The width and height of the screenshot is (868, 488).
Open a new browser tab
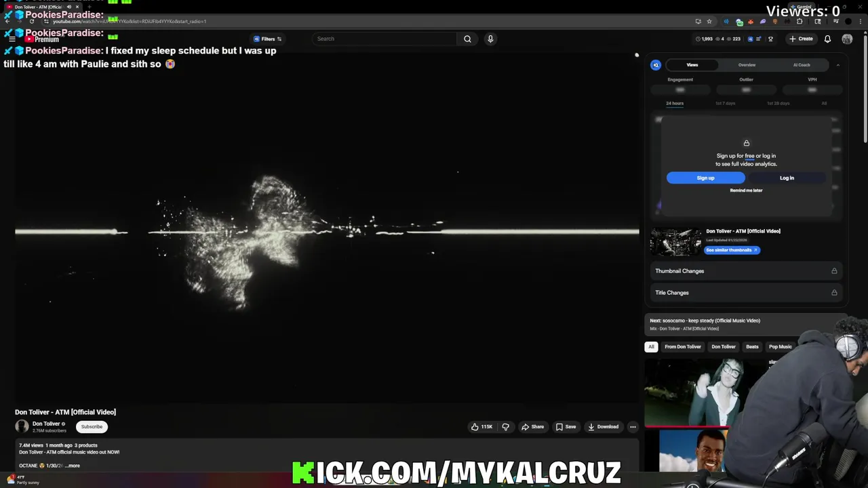pyautogui.click(x=90, y=7)
